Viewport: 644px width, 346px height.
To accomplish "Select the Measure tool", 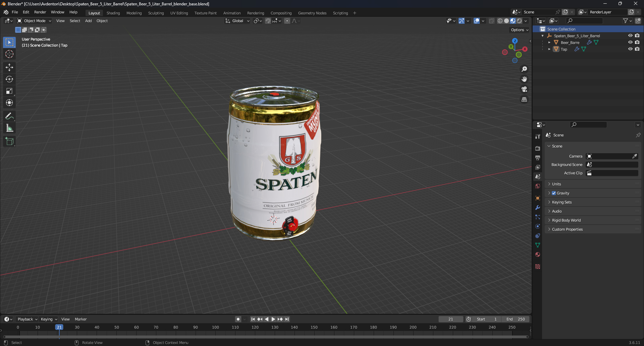I will pyautogui.click(x=9, y=128).
